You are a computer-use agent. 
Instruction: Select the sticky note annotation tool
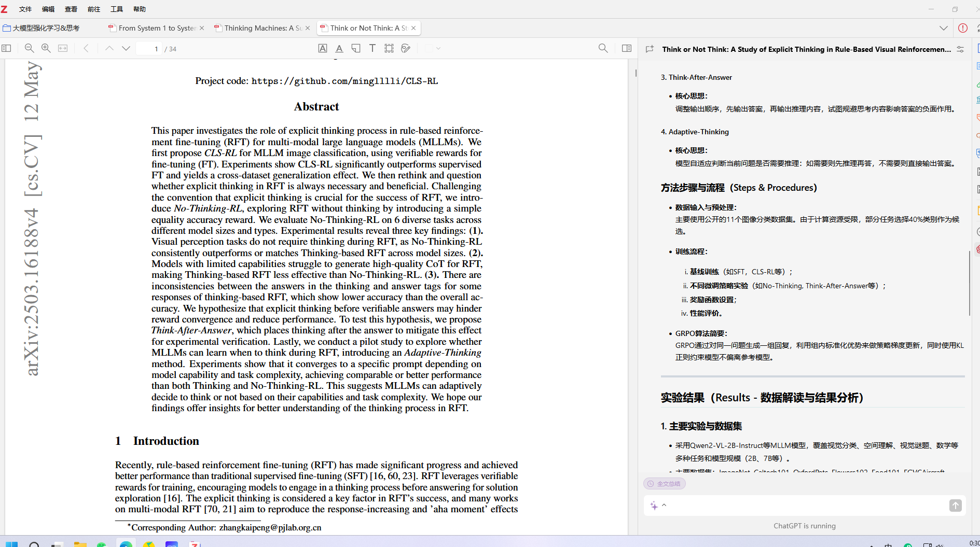coord(356,48)
